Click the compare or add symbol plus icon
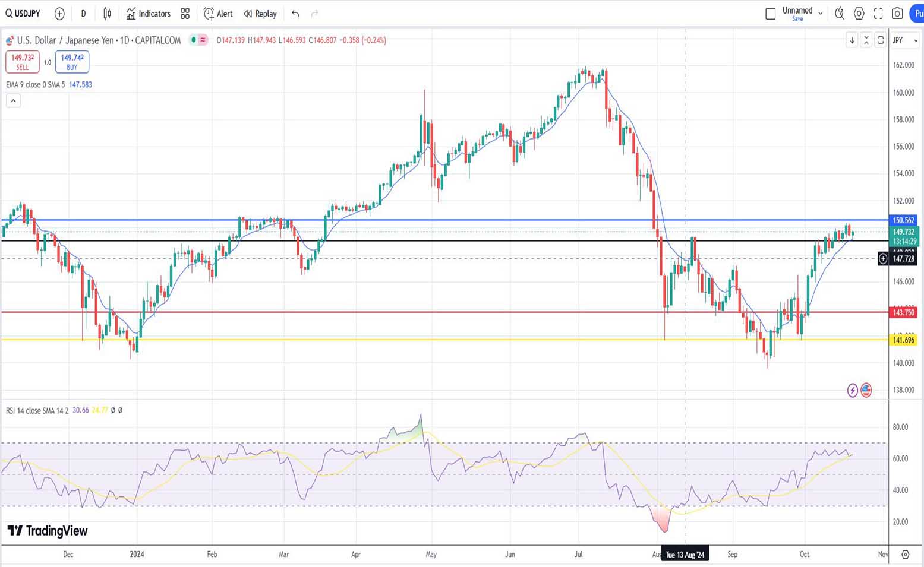The height and width of the screenshot is (567, 924). click(59, 14)
